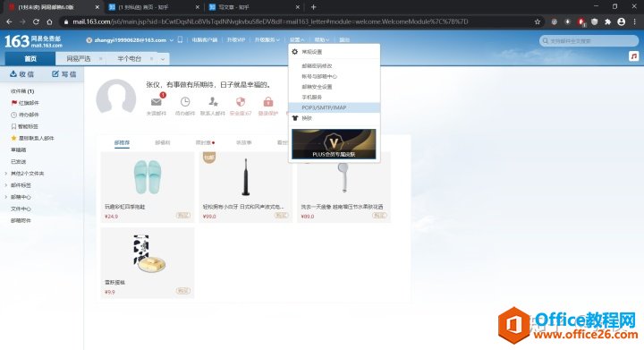Viewport: 644px width, 350px height.
Task: Click the compose mail button
Action: (64, 74)
